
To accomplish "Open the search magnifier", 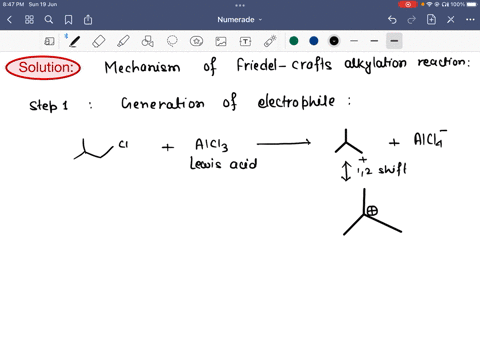I will (49, 20).
